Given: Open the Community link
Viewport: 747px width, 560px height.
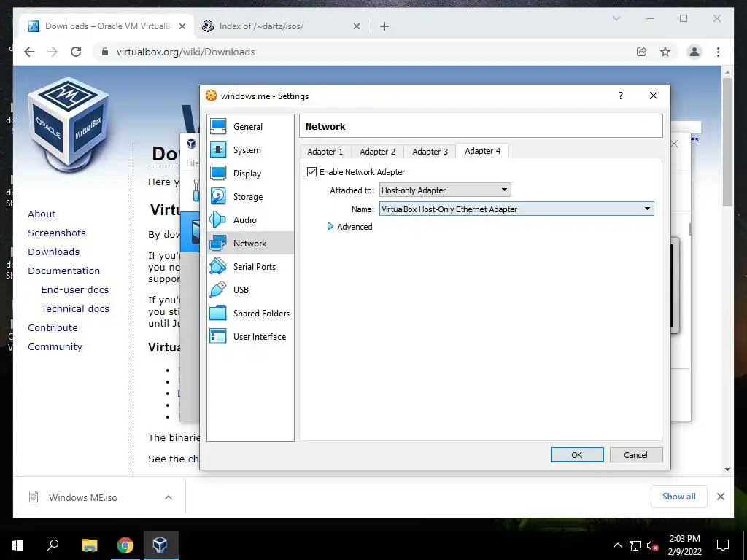Looking at the screenshot, I should pyautogui.click(x=55, y=346).
